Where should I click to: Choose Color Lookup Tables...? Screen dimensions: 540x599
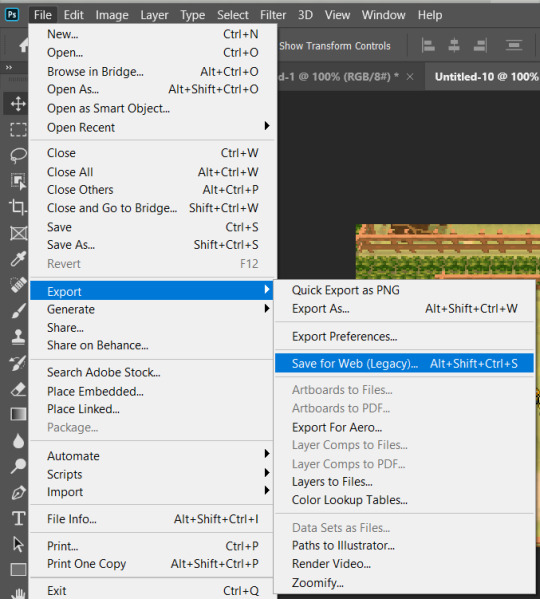click(x=404, y=500)
